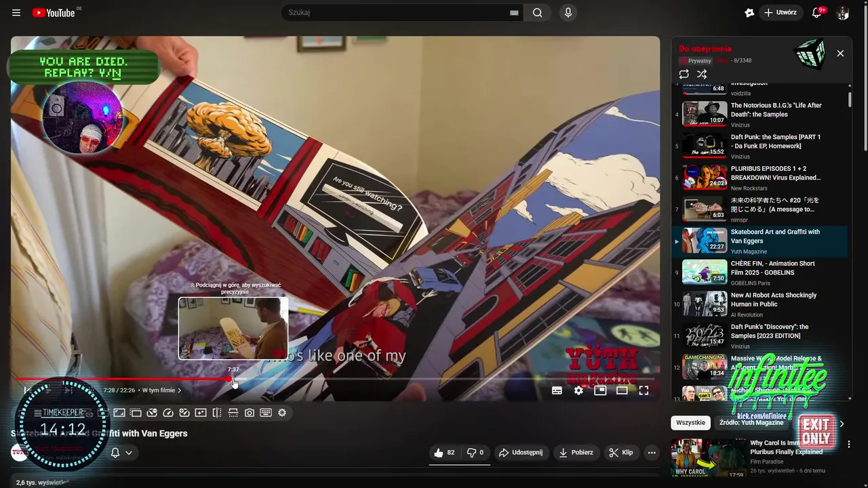Click the flip video horizontally icon
The height and width of the screenshot is (488, 868).
click(217, 413)
